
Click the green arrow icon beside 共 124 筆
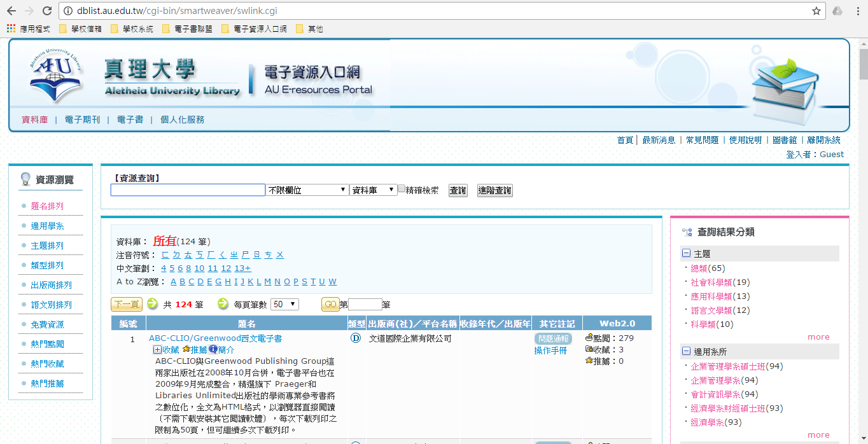(x=153, y=303)
